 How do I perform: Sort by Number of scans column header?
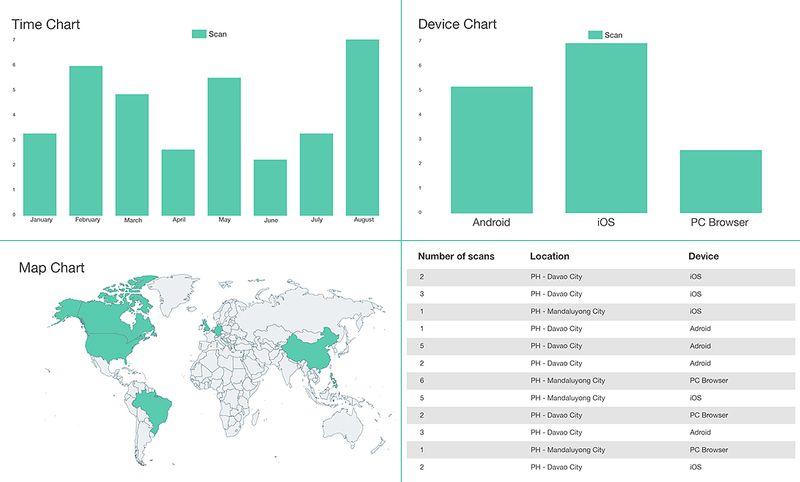[x=456, y=257]
